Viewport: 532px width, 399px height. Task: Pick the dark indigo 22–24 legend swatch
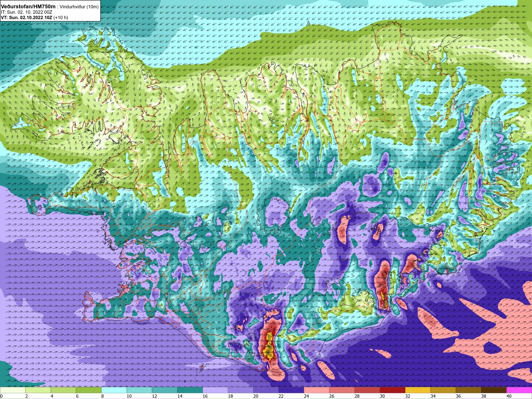pos(292,390)
